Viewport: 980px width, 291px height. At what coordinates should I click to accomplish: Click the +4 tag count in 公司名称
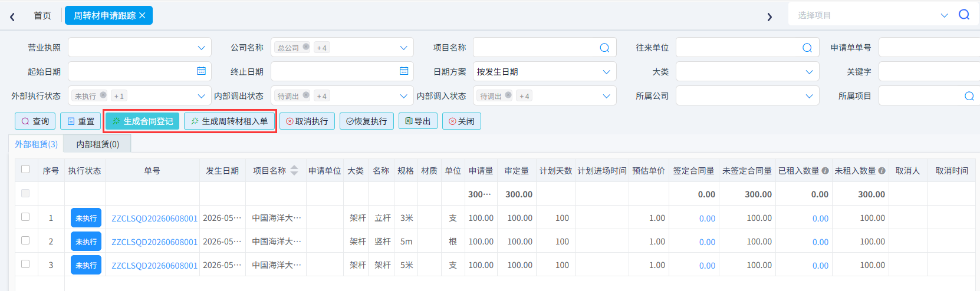click(x=321, y=48)
